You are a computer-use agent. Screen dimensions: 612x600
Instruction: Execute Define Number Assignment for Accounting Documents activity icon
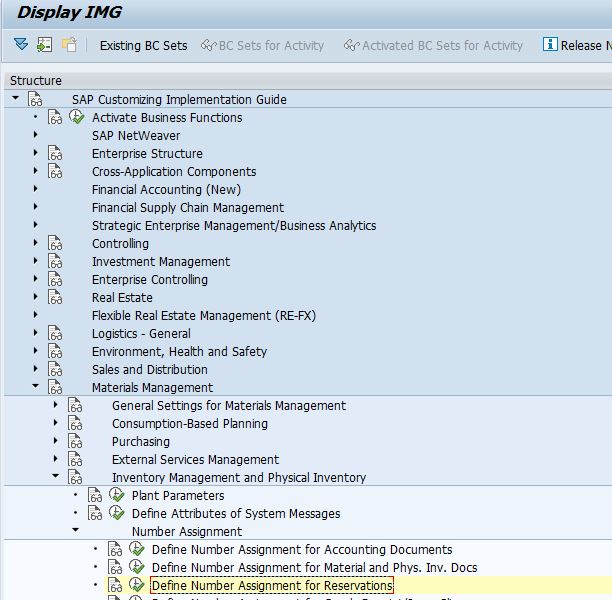point(137,549)
